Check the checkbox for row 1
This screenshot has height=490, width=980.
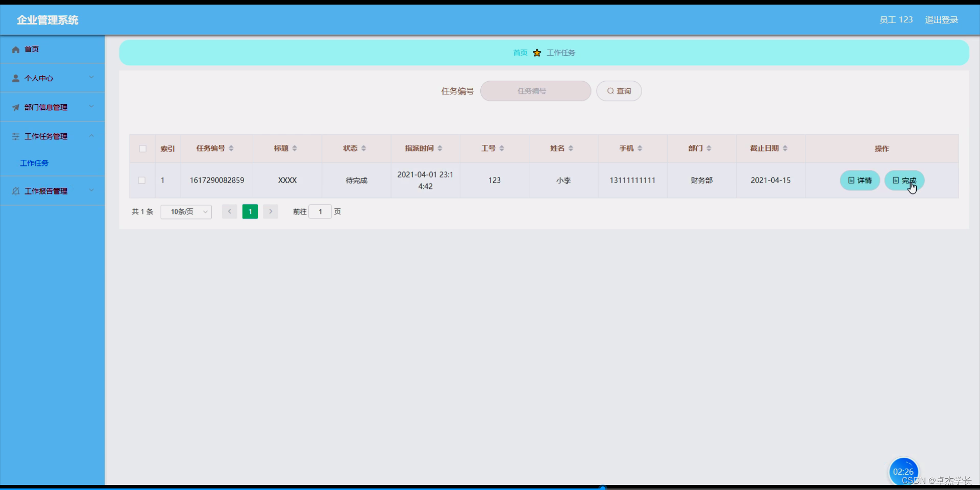[x=141, y=180]
